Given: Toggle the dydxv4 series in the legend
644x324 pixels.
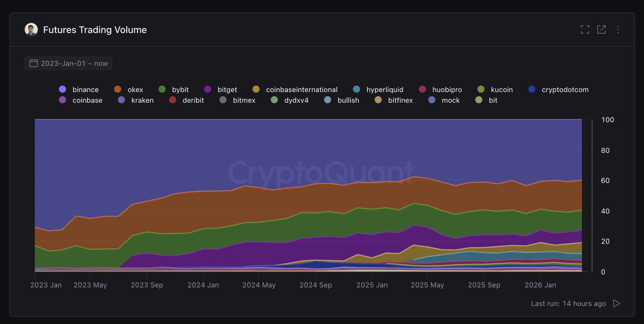Looking at the screenshot, I should (x=290, y=100).
